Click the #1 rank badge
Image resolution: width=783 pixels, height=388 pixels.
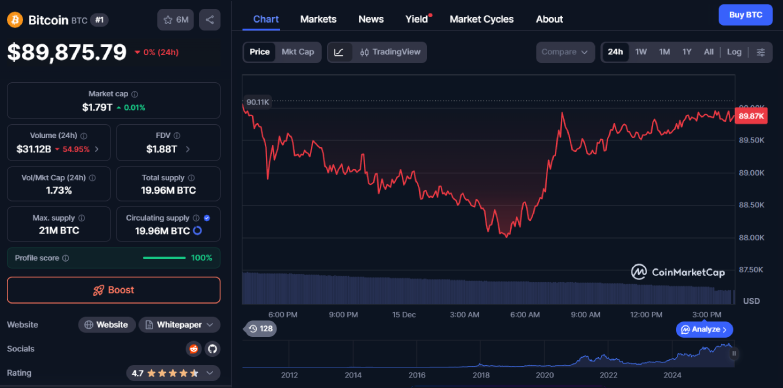[99, 20]
